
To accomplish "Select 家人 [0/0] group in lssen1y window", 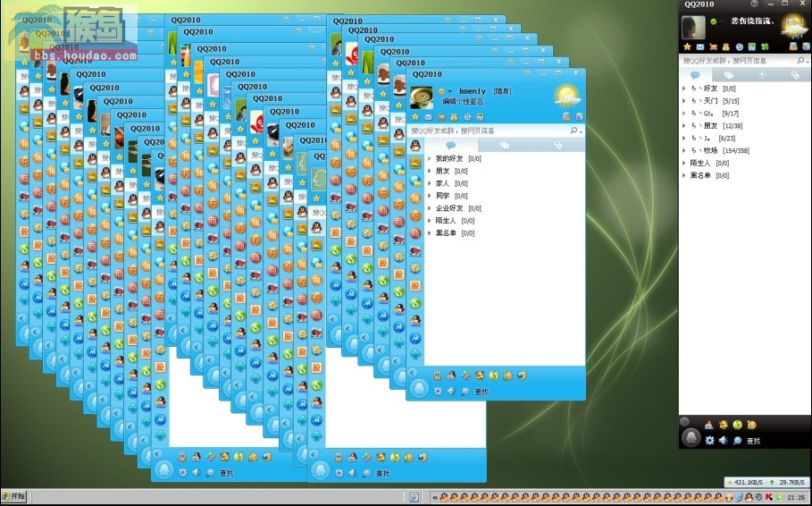I will click(x=452, y=183).
